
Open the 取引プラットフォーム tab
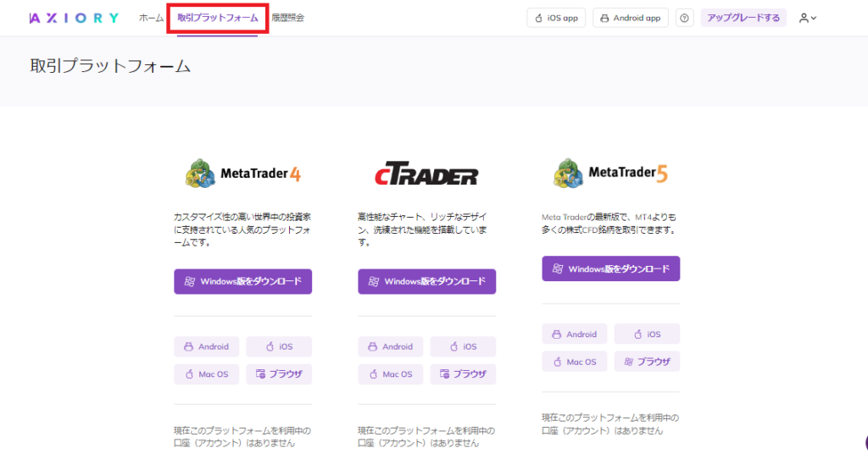tap(218, 18)
